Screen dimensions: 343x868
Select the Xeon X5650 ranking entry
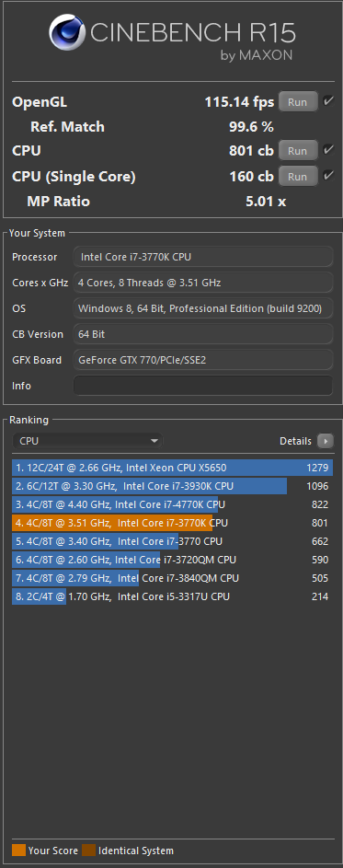point(172,468)
